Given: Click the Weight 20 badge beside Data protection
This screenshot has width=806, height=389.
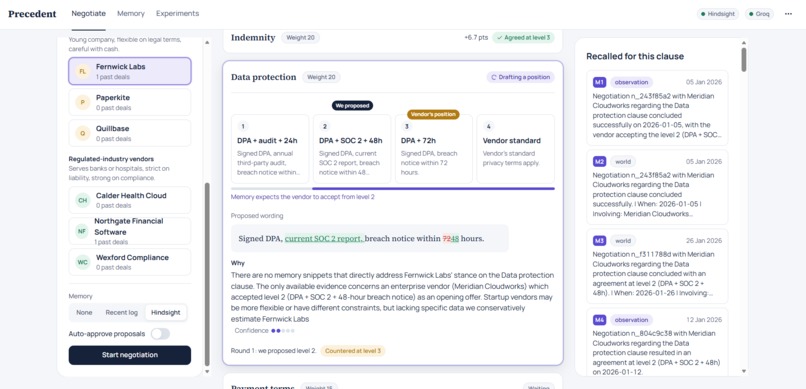Looking at the screenshot, I should (321, 77).
